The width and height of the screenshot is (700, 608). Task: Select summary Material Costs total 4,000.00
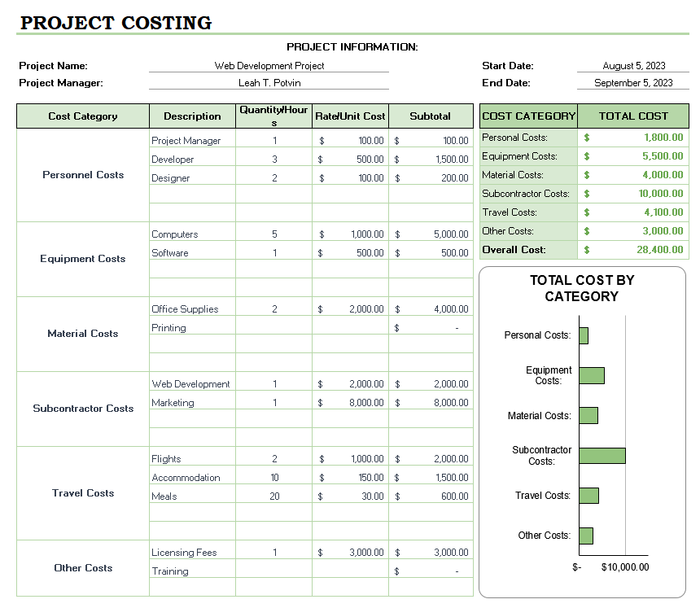coord(633,175)
